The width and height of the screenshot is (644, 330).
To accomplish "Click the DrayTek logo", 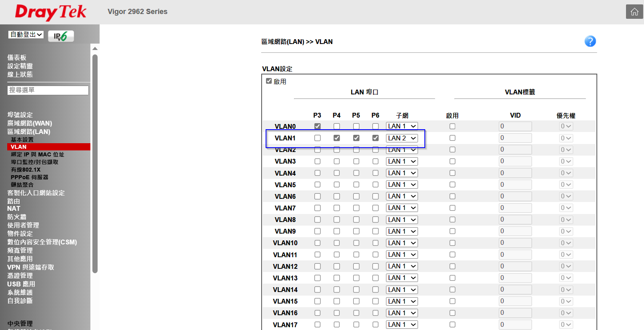I will pyautogui.click(x=50, y=12).
